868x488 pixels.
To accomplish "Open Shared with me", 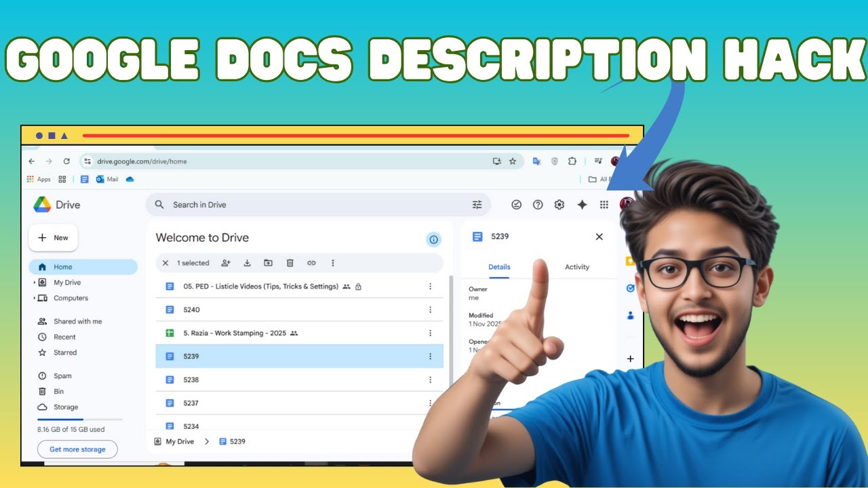I will [x=77, y=321].
